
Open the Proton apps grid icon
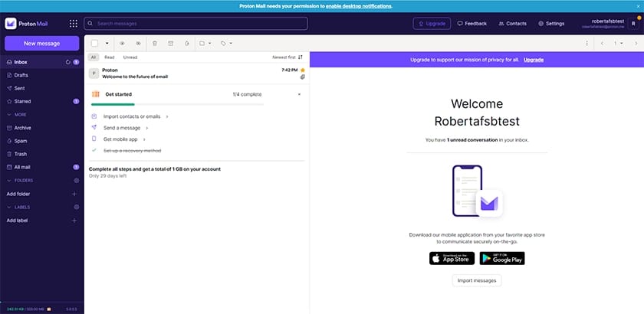(x=73, y=24)
